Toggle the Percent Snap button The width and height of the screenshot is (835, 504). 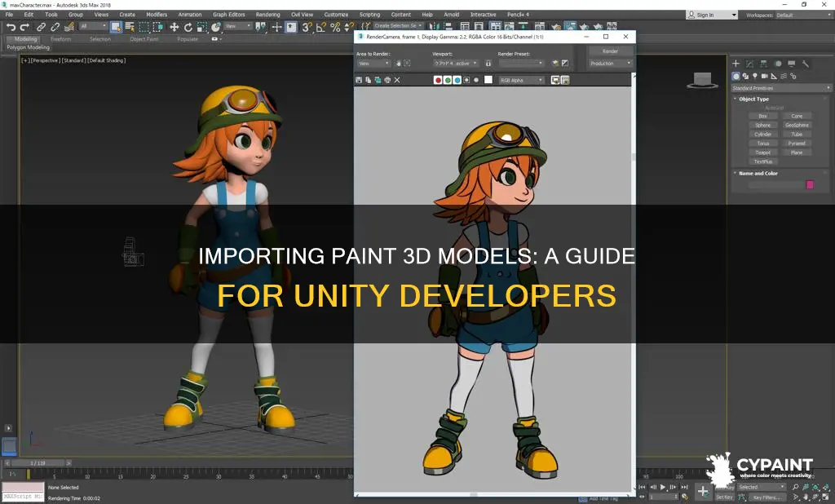(335, 27)
